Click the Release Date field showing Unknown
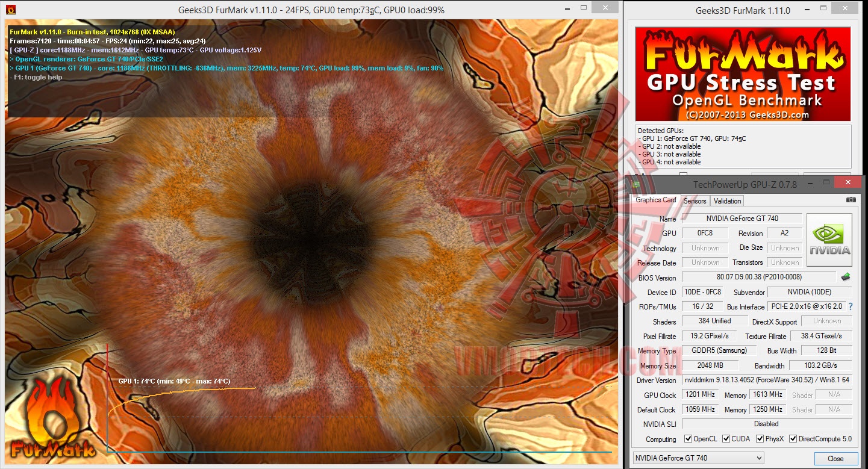 tap(705, 262)
